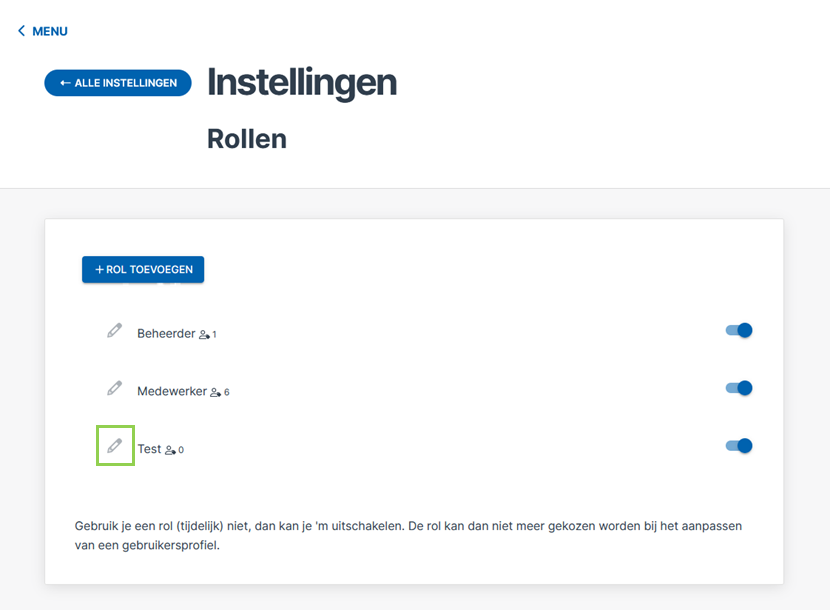Click the Instellingen page title
Image resolution: width=830 pixels, height=610 pixels.
tap(302, 83)
